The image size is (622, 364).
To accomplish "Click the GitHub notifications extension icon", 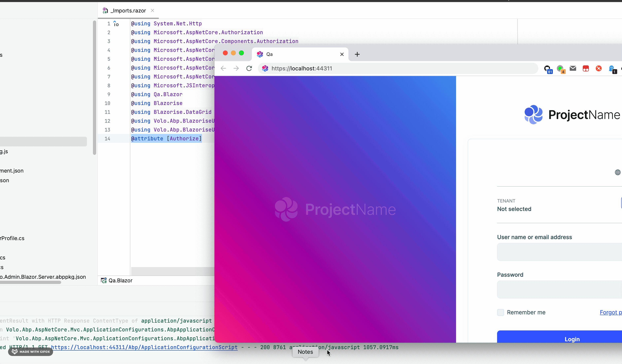I will [547, 69].
